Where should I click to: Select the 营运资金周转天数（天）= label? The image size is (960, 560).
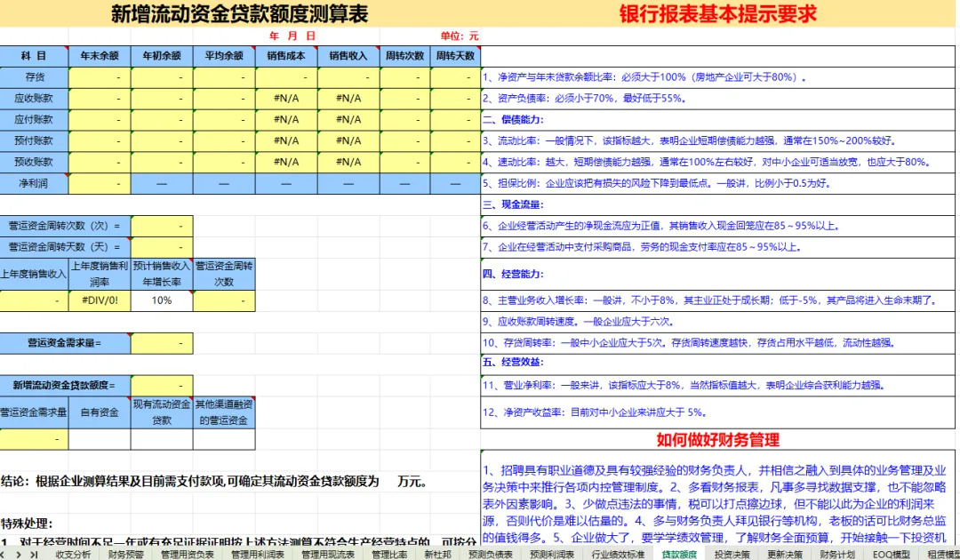pyautogui.click(x=65, y=247)
